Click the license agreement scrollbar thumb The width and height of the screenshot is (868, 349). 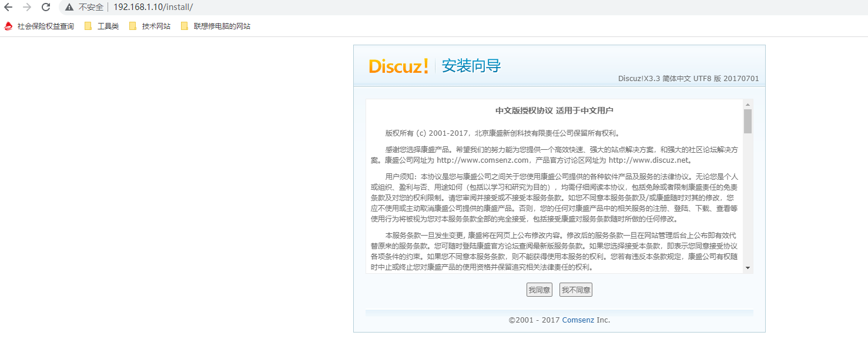point(748,121)
